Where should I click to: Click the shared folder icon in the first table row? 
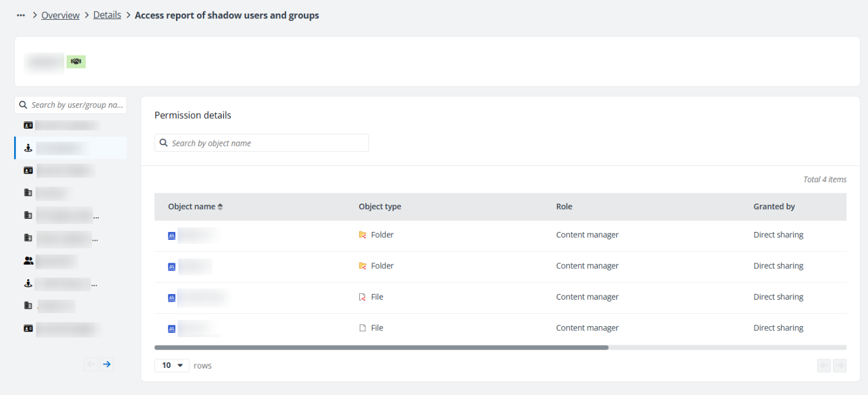tap(364, 234)
